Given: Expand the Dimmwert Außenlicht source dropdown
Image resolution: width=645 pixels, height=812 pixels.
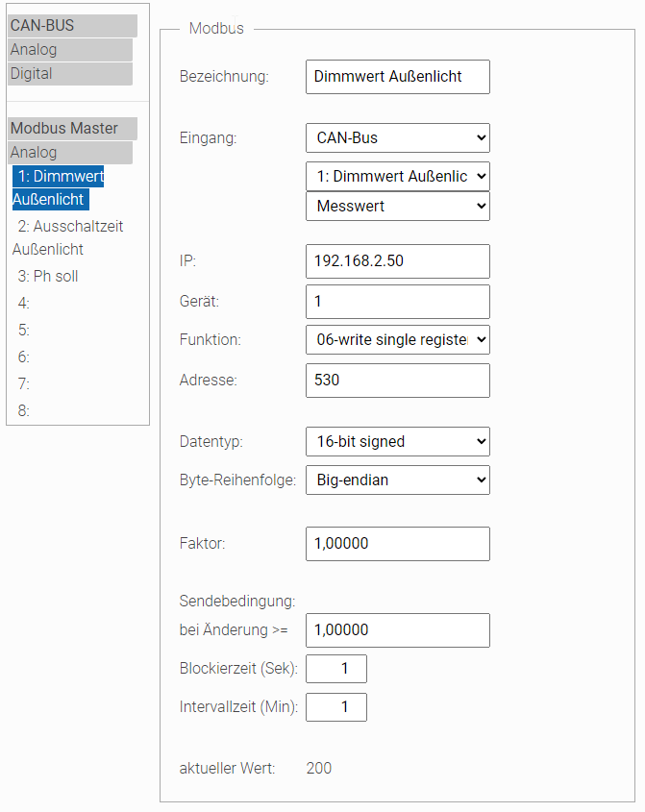Looking at the screenshot, I should pos(397,177).
